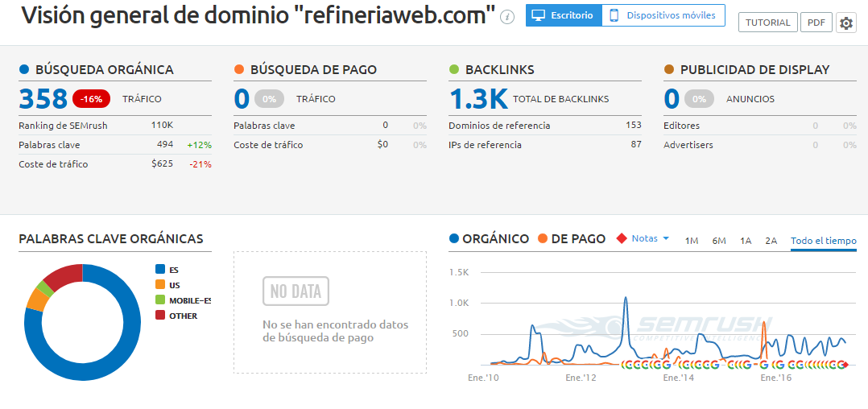Click the red diamond note marker at chart end
The height and width of the screenshot is (409, 868).
tap(845, 364)
